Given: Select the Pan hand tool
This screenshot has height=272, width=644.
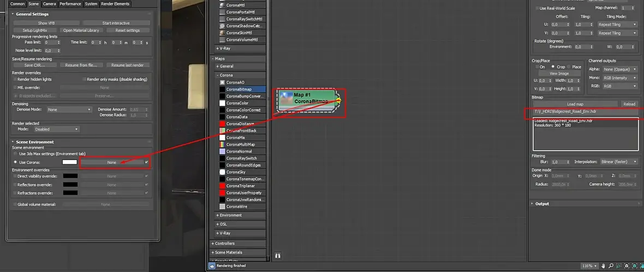Looking at the screenshot, I should coord(603,266).
